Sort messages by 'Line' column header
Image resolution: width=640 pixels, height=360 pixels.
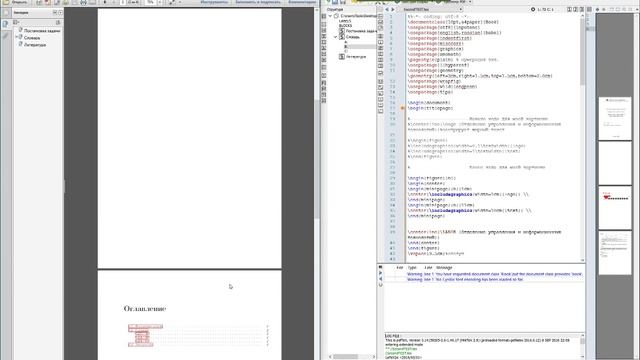(x=428, y=268)
